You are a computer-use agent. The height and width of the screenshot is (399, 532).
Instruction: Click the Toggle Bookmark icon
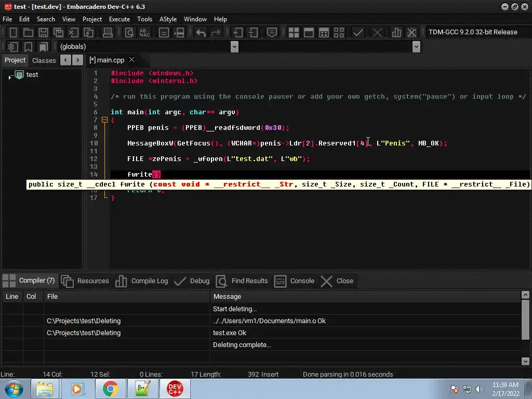[28, 47]
